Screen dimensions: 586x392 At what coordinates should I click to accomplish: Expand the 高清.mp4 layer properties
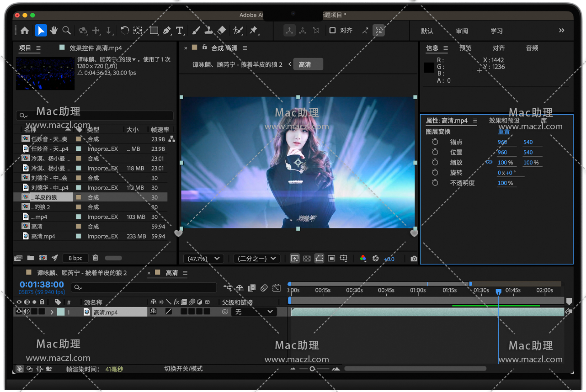[x=52, y=312]
